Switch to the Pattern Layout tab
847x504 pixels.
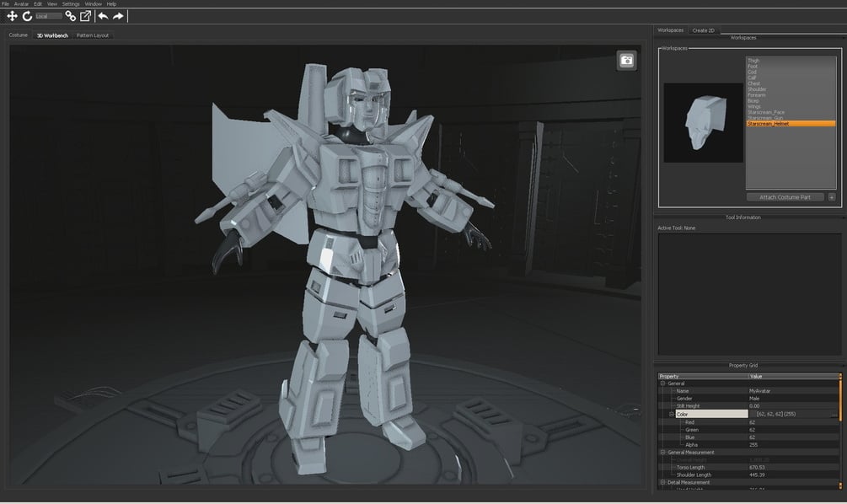(x=93, y=35)
